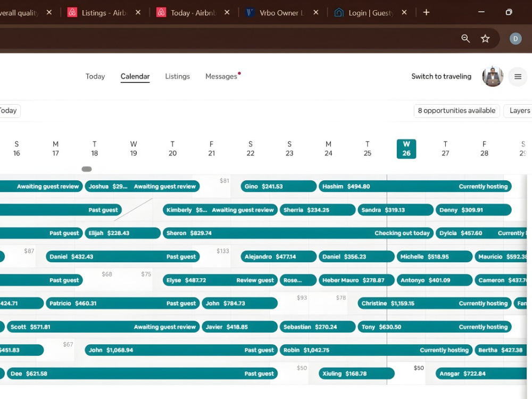This screenshot has width=532, height=399.
Task: Open Robin $1,042.75 reservation
Action: pyautogui.click(x=376, y=350)
